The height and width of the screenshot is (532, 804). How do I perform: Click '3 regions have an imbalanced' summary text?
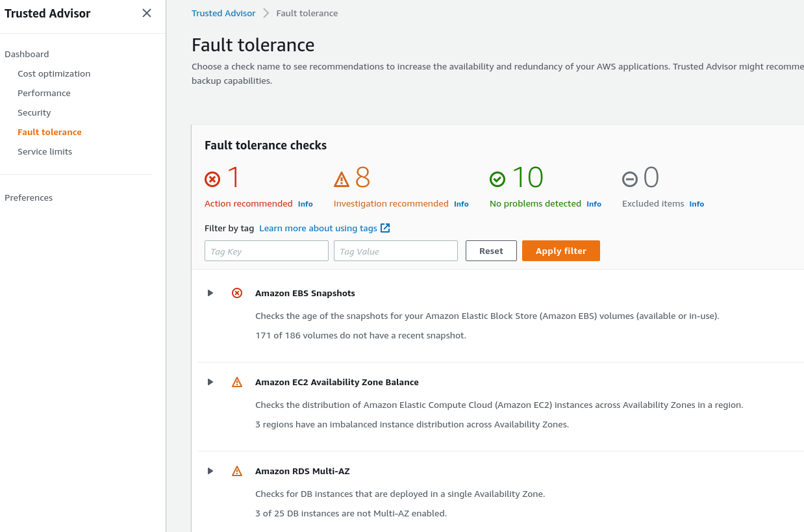point(412,424)
